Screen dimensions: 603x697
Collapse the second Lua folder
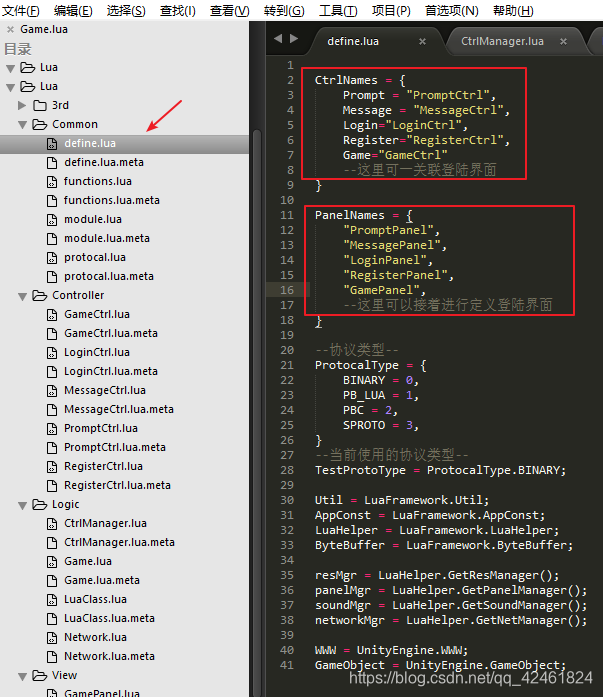click(x=11, y=87)
